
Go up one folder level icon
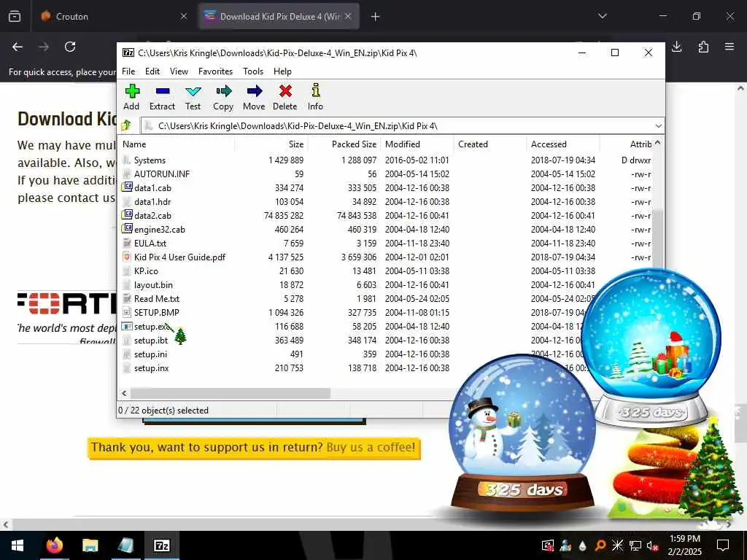coord(126,125)
